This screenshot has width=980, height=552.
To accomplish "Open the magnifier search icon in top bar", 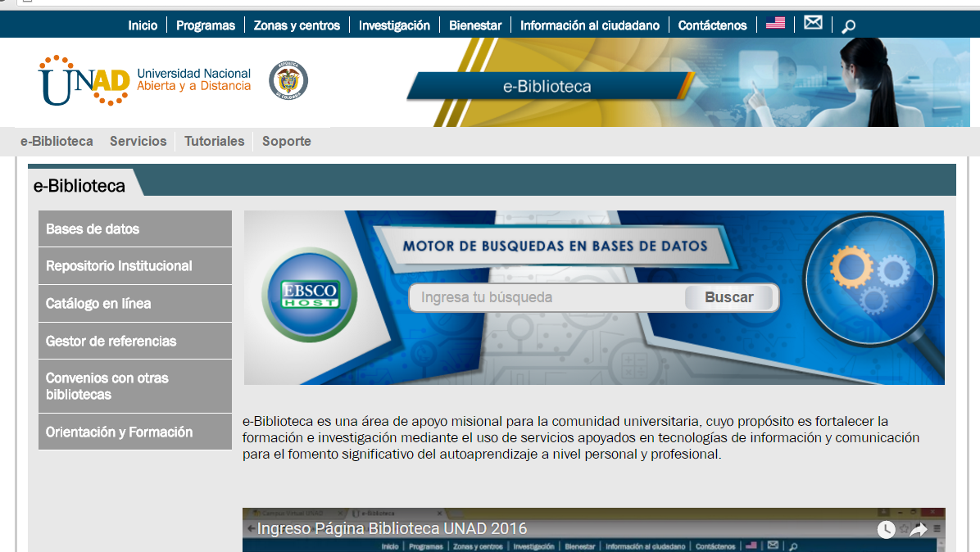I will (848, 26).
